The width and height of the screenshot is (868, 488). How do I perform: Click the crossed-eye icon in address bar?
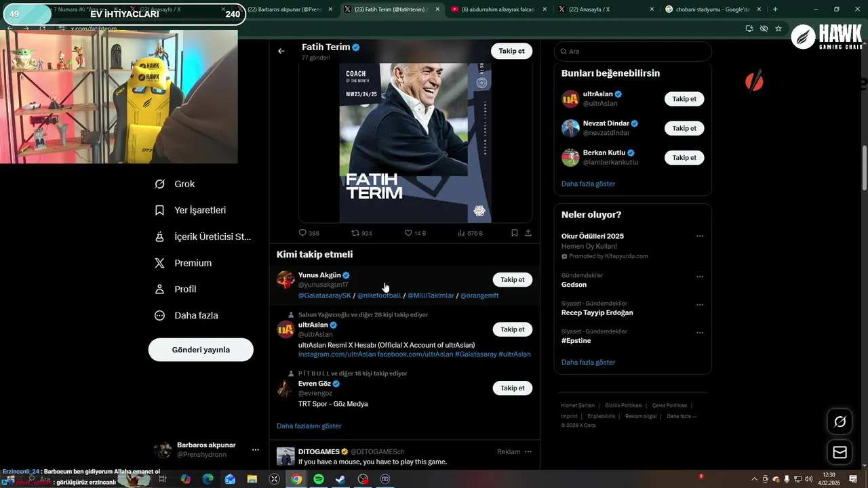click(764, 28)
